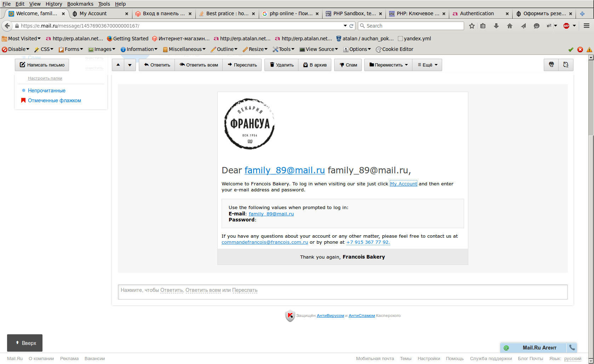Go to next message with down arrow

(130, 65)
